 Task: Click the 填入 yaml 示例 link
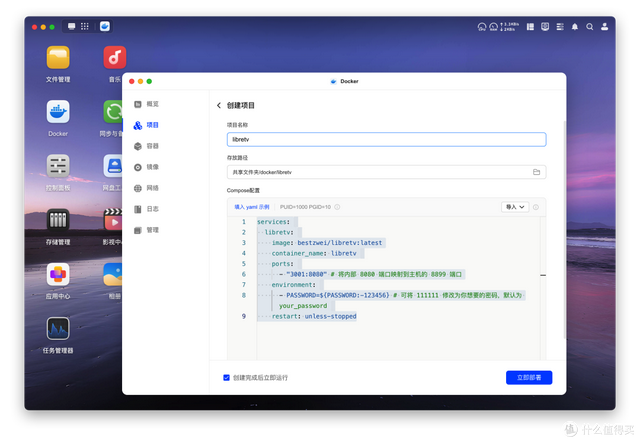click(x=251, y=207)
